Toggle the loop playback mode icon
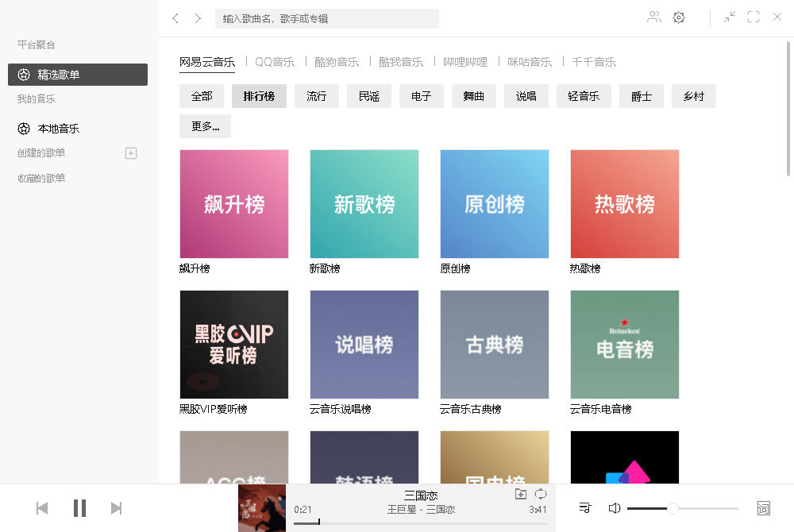Screen dimensions: 794x532 (541, 494)
